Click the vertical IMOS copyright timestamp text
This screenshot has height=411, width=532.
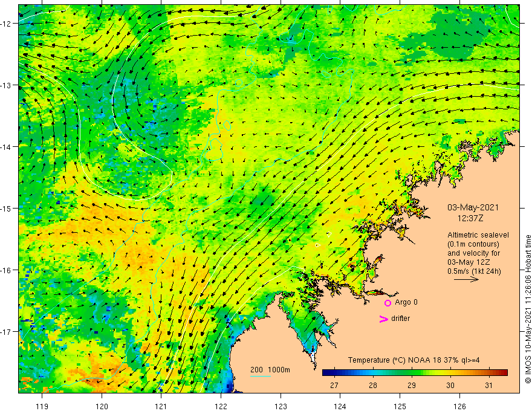coord(528,309)
